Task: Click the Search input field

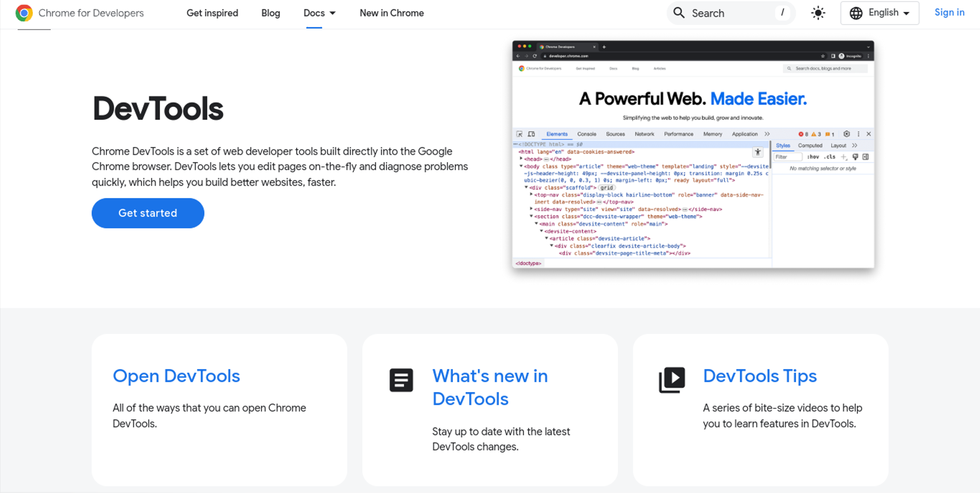Action: click(x=731, y=13)
